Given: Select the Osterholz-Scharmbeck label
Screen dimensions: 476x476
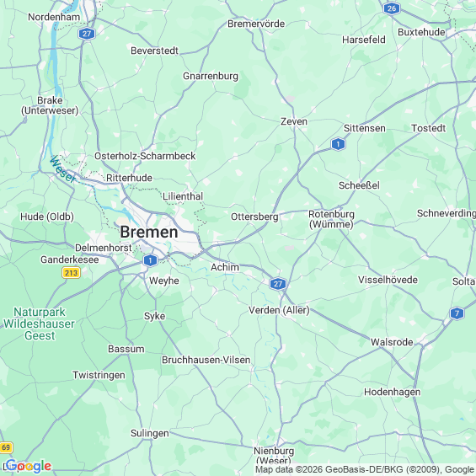Looking at the screenshot, I should coord(145,156).
